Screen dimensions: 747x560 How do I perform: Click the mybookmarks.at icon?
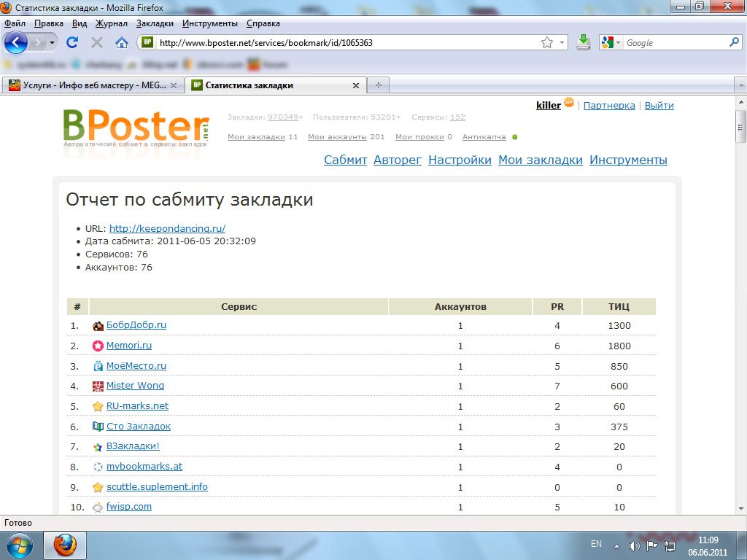point(98,467)
